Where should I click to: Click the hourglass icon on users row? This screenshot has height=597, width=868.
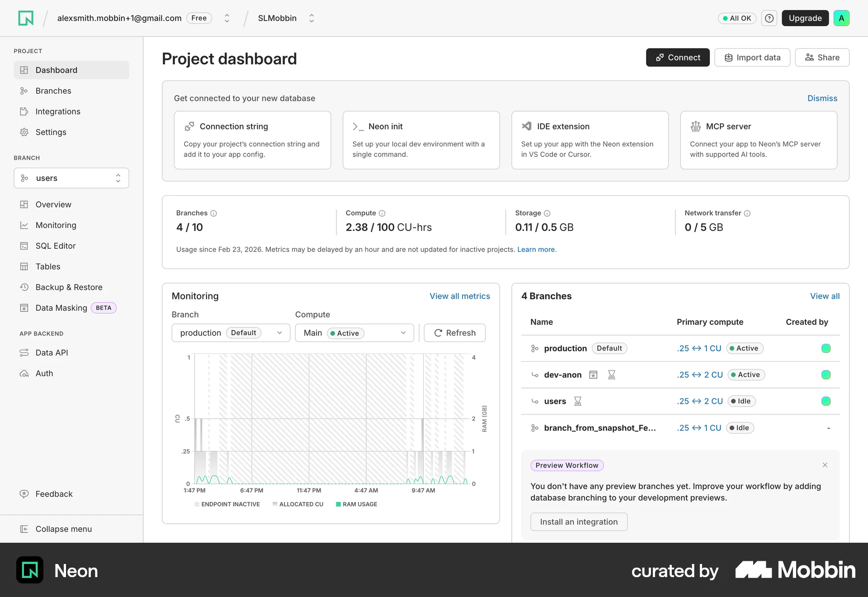click(x=578, y=401)
